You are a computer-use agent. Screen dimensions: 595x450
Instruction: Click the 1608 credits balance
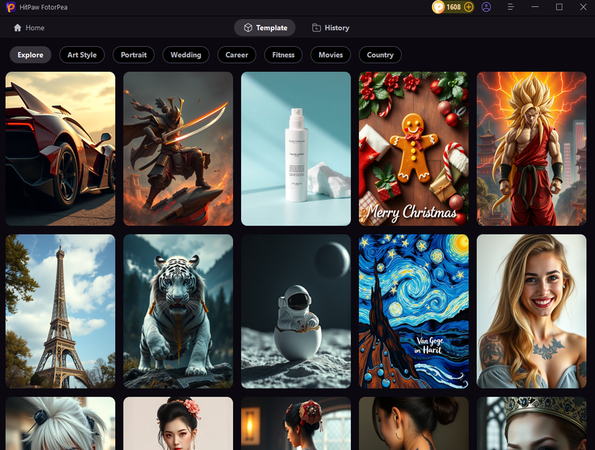point(453,7)
